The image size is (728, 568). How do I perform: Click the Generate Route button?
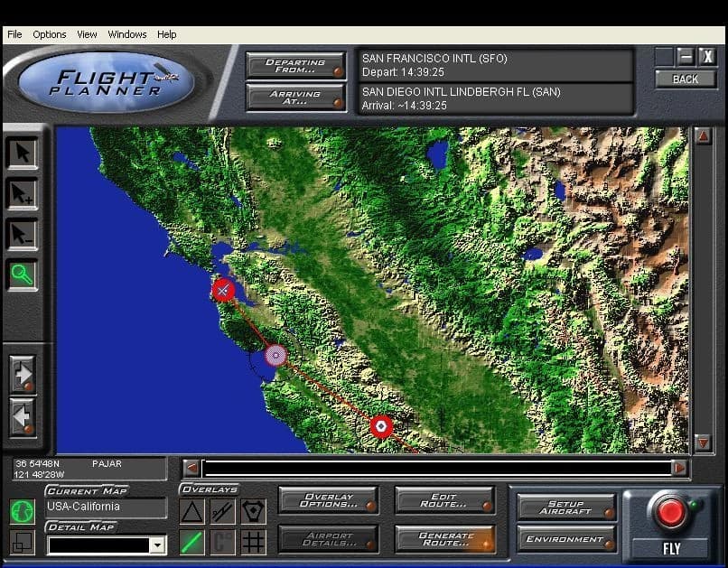[445, 539]
